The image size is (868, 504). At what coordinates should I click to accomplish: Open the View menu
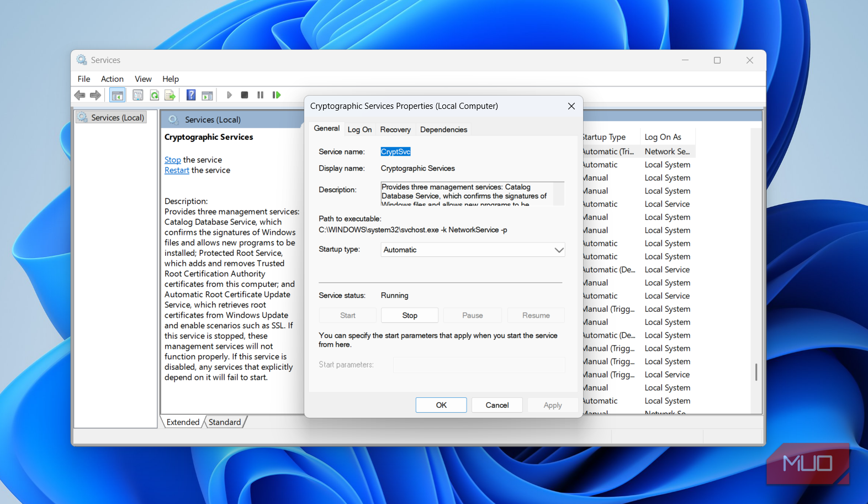(x=143, y=79)
